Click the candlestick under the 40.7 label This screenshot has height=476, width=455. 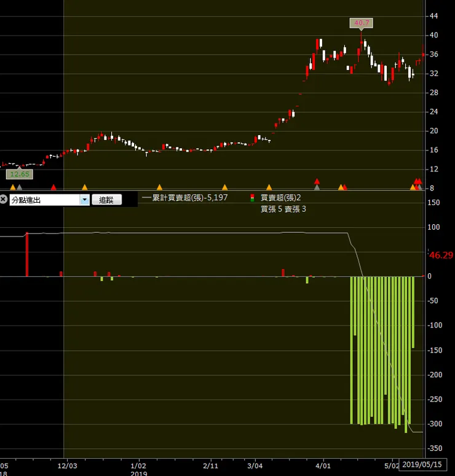click(361, 42)
